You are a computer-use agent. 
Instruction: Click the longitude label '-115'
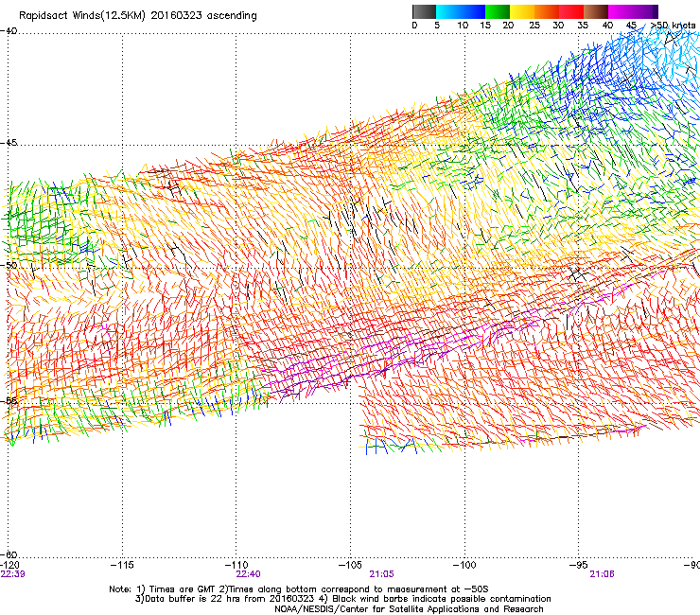[x=122, y=565]
